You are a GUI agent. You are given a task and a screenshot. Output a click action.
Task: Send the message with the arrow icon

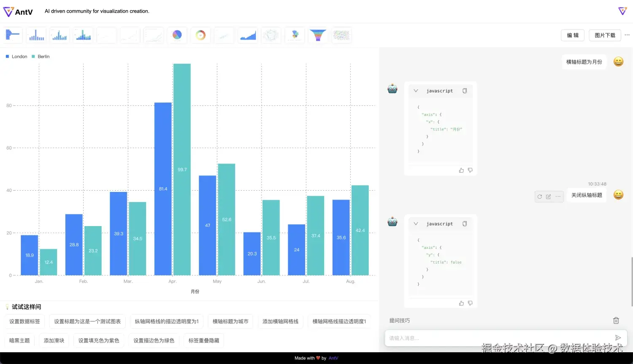[618, 338]
